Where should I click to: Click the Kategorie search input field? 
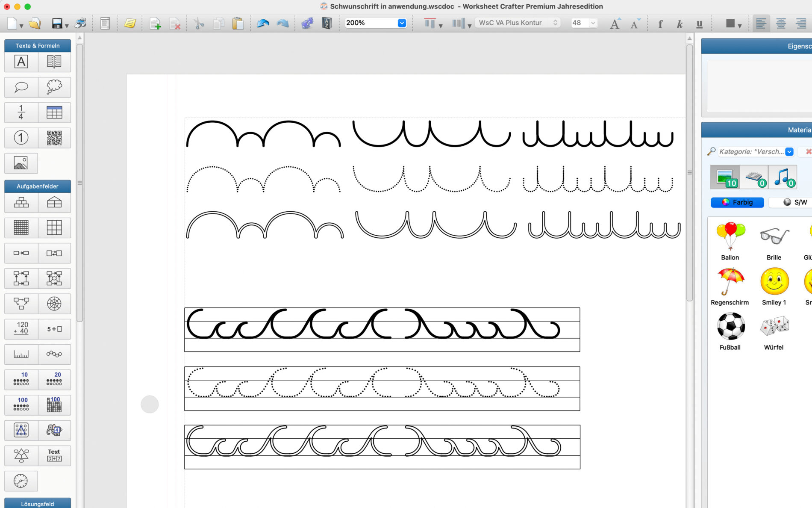point(751,152)
